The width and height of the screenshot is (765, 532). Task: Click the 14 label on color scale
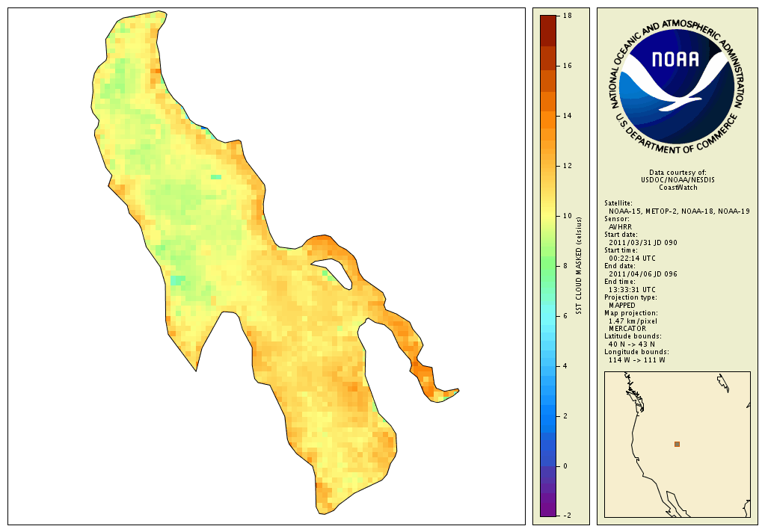pyautogui.click(x=567, y=116)
